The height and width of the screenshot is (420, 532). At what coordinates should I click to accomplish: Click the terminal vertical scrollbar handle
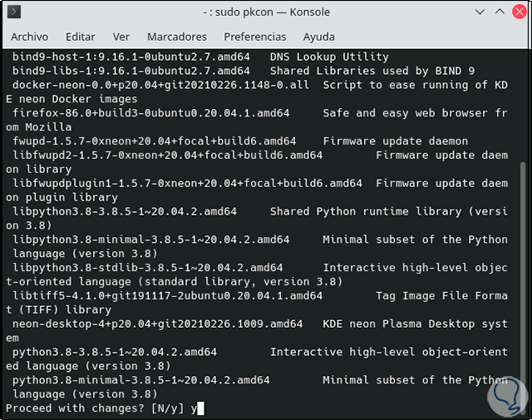click(x=524, y=283)
